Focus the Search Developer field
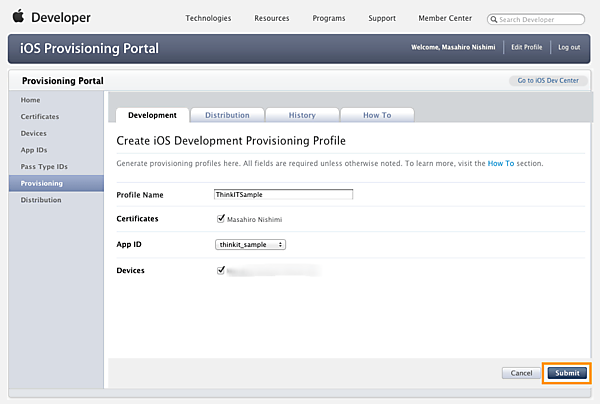 (540, 19)
